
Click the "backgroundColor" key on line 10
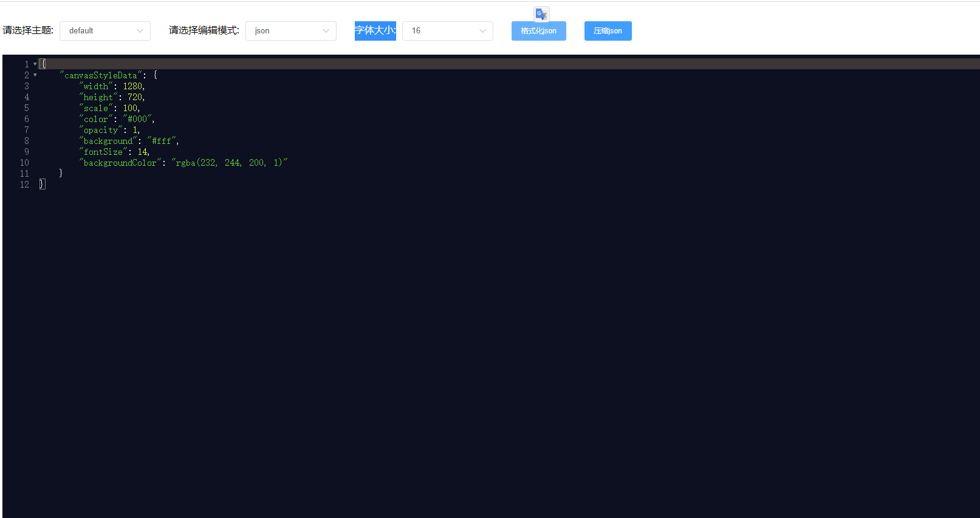[x=120, y=163]
